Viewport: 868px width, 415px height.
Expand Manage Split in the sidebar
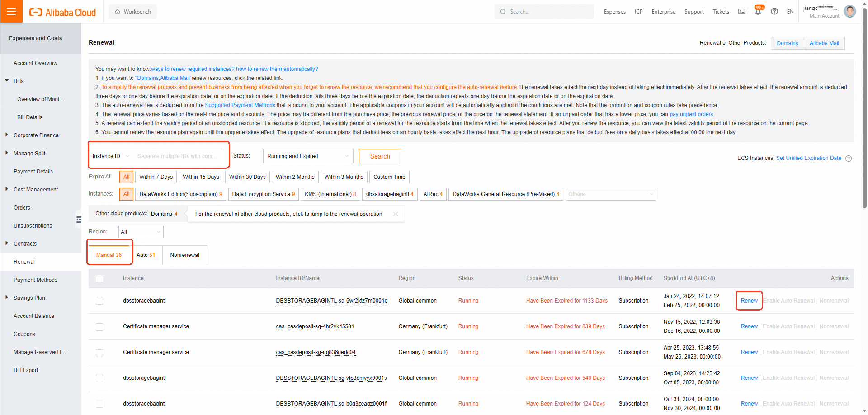pyautogui.click(x=7, y=153)
